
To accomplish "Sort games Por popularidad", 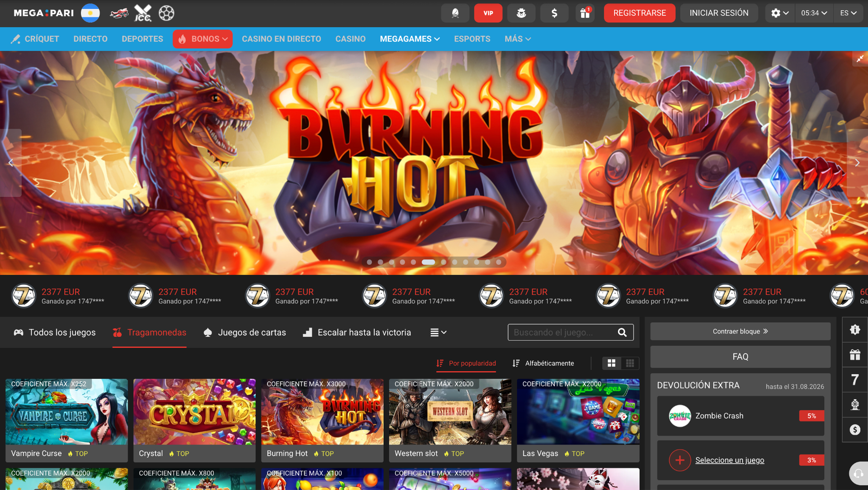I will [x=466, y=363].
